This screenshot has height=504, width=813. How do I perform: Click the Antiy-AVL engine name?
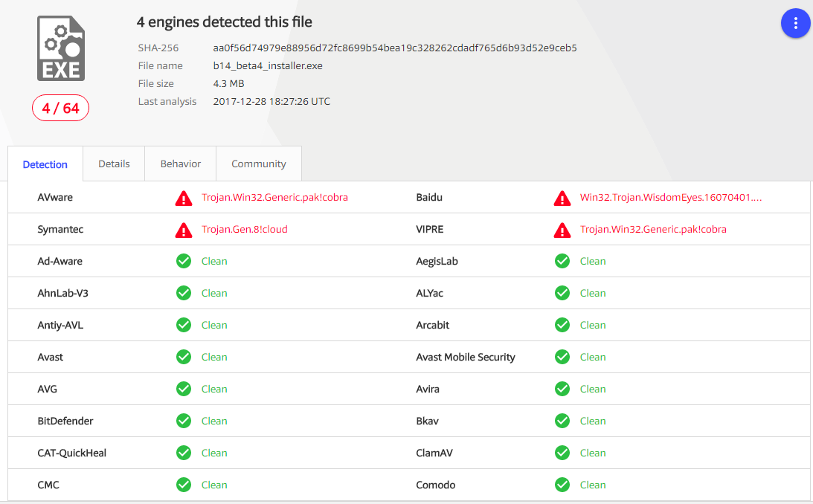pos(60,326)
